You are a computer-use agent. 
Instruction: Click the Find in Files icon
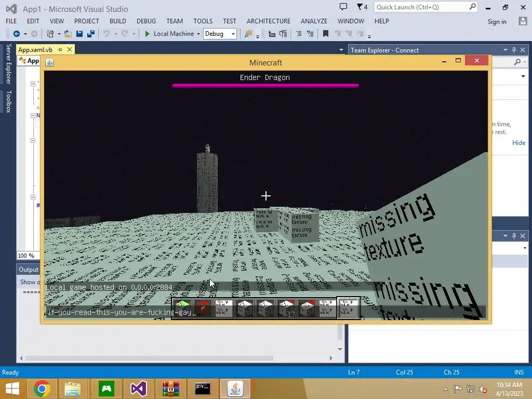pyautogui.click(x=248, y=34)
